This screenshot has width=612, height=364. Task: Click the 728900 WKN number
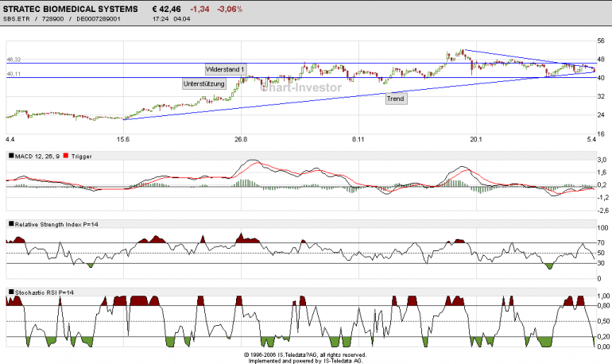(x=52, y=19)
